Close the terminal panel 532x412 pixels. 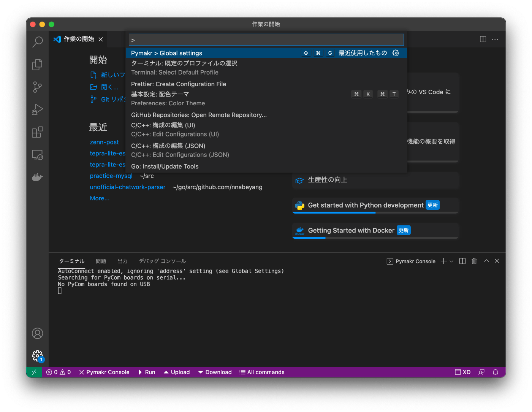coord(497,261)
